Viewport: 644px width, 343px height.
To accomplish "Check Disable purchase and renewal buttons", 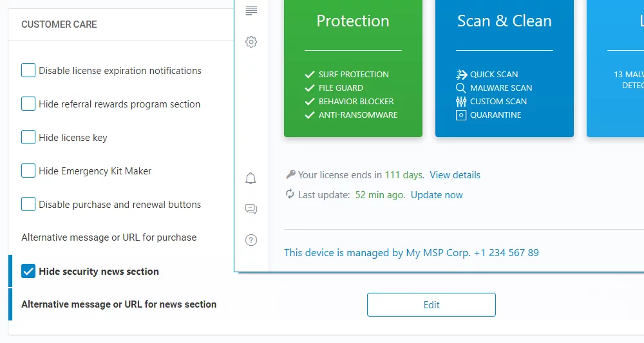I will [x=28, y=204].
